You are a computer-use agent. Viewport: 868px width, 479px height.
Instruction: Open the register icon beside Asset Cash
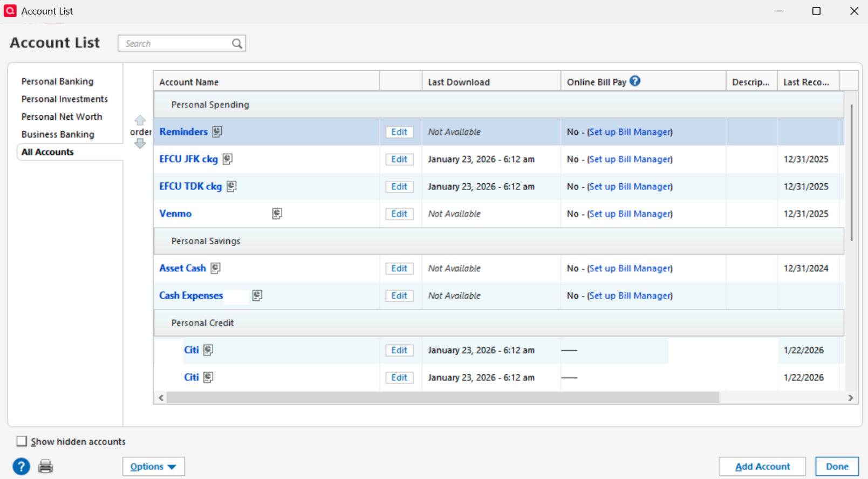216,268
